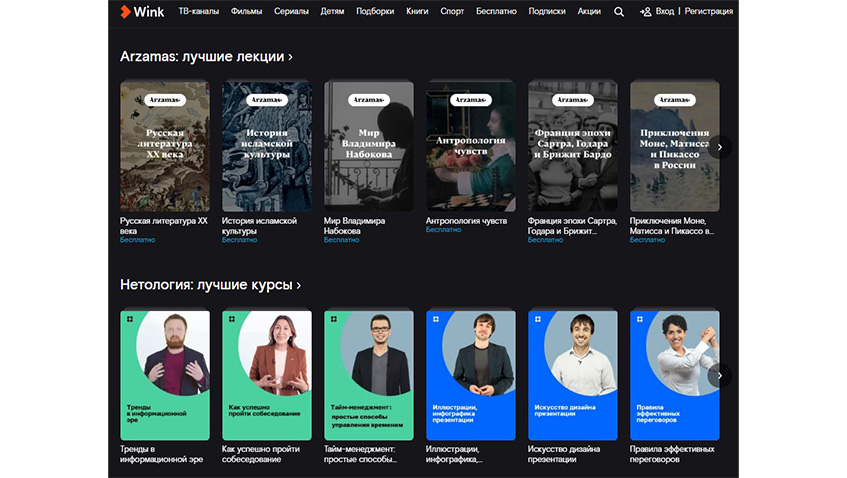Image resolution: width=847 pixels, height=478 pixels.
Task: Click 'Русская литература XX века' title text
Action: click(x=164, y=226)
